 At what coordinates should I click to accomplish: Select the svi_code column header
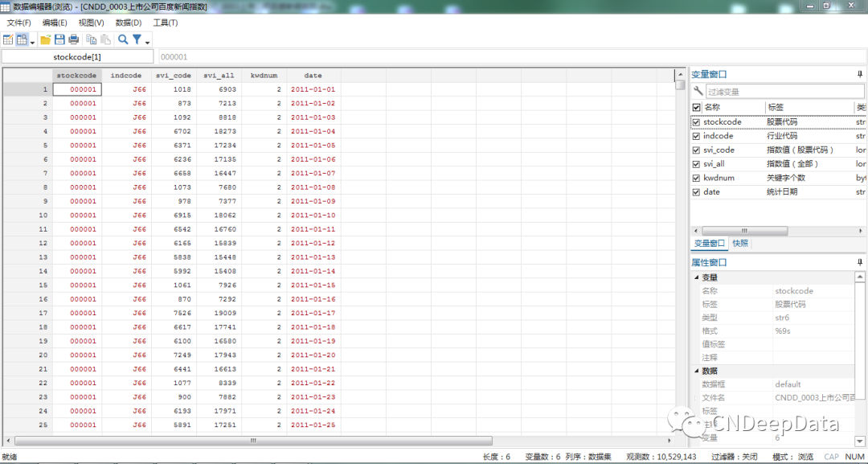174,76
